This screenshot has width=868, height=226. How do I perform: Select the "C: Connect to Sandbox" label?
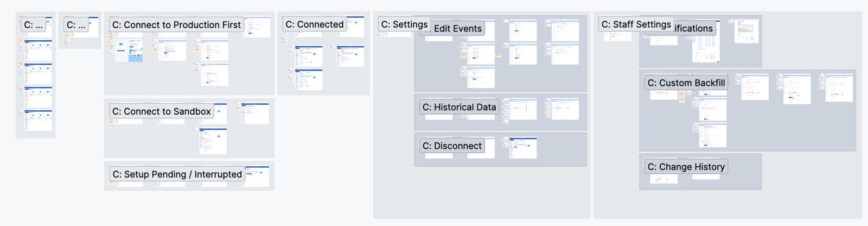tap(161, 112)
